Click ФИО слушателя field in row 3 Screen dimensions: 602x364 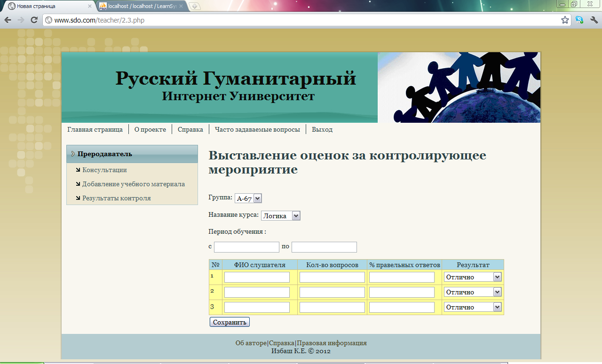257,307
